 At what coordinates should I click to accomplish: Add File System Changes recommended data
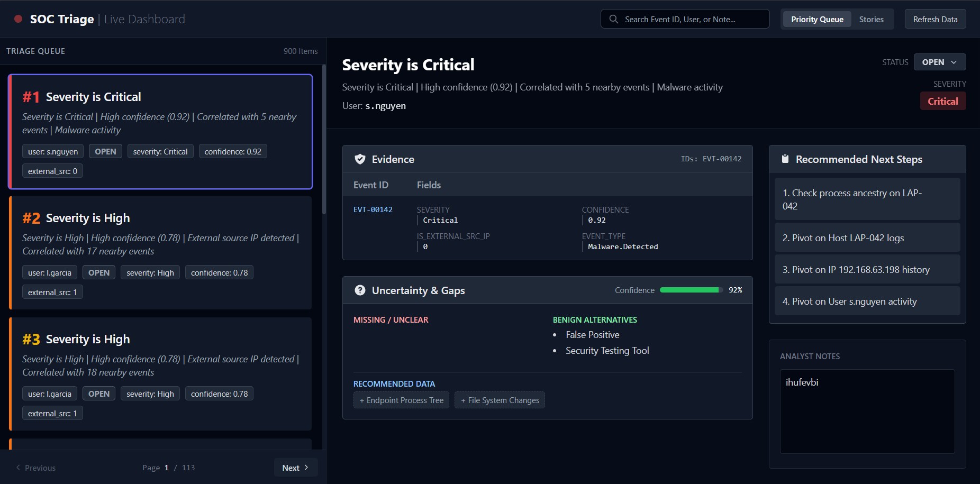[500, 400]
